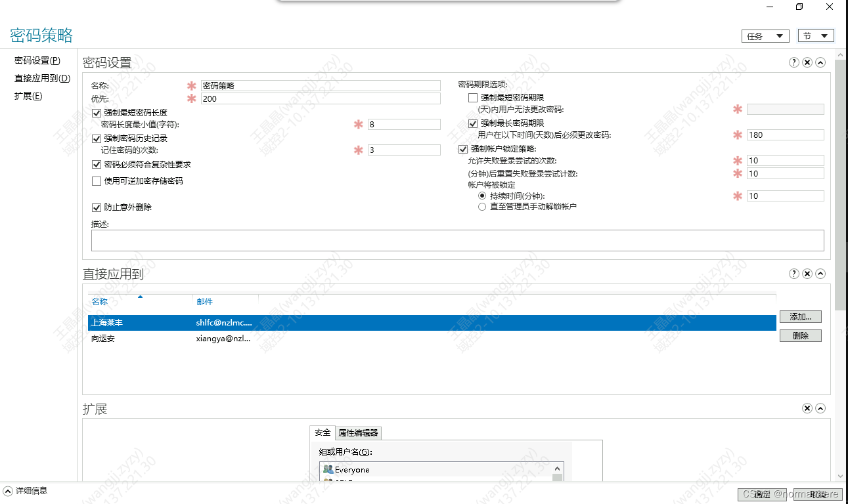Click the 允许失败登录尝试的次数 field

tap(785, 160)
